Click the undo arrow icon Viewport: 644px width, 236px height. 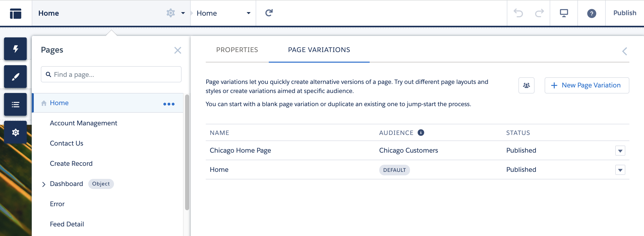[x=518, y=13]
